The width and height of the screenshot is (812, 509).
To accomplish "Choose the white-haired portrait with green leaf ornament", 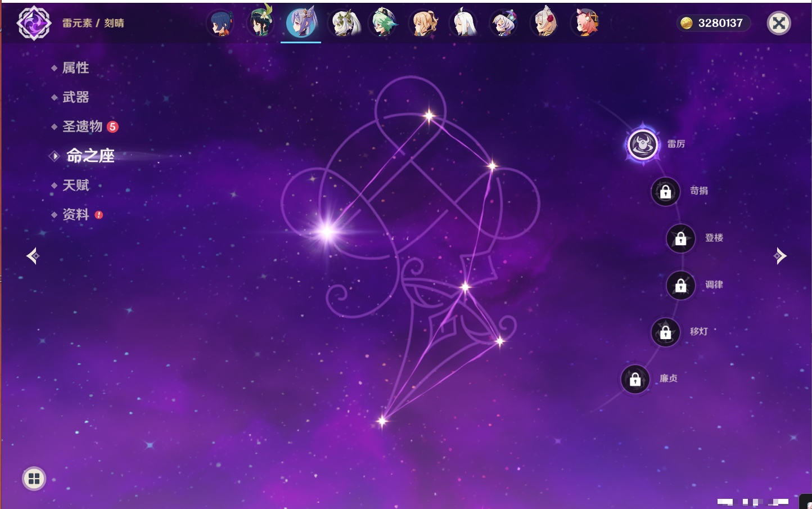I will pos(343,24).
